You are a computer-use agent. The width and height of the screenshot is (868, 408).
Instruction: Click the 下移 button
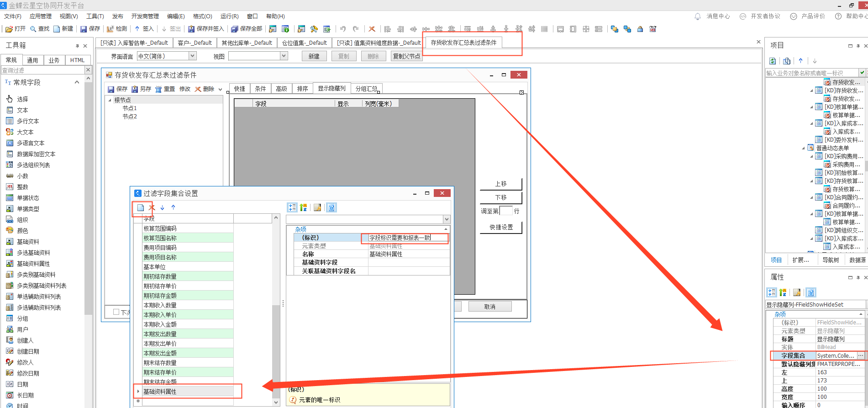tap(501, 197)
